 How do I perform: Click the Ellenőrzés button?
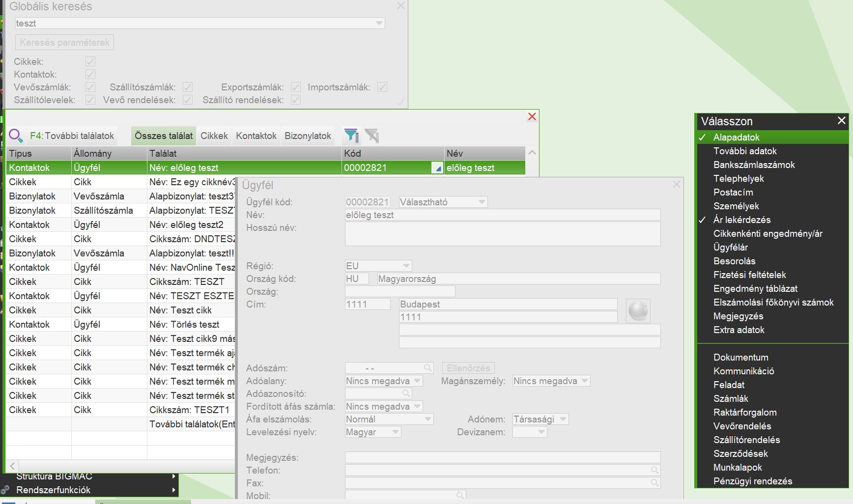point(468,368)
